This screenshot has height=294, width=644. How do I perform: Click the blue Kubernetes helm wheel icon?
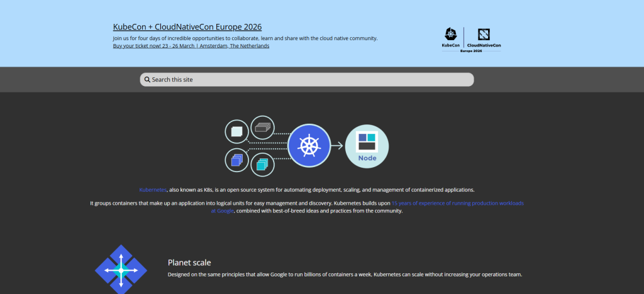(x=309, y=146)
